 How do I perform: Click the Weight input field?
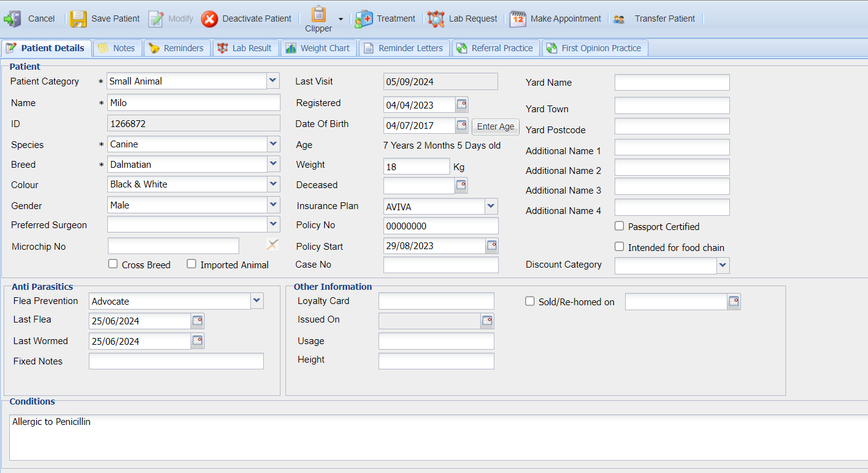pos(417,167)
